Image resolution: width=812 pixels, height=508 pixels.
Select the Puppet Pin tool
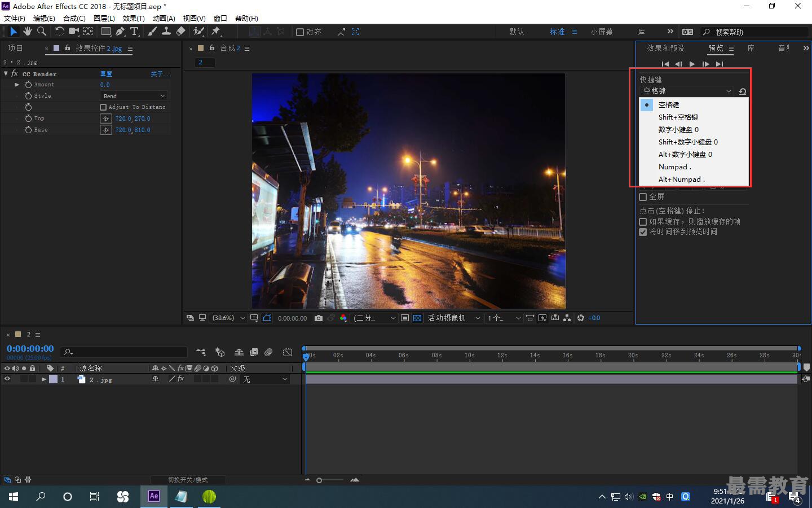[x=215, y=32]
